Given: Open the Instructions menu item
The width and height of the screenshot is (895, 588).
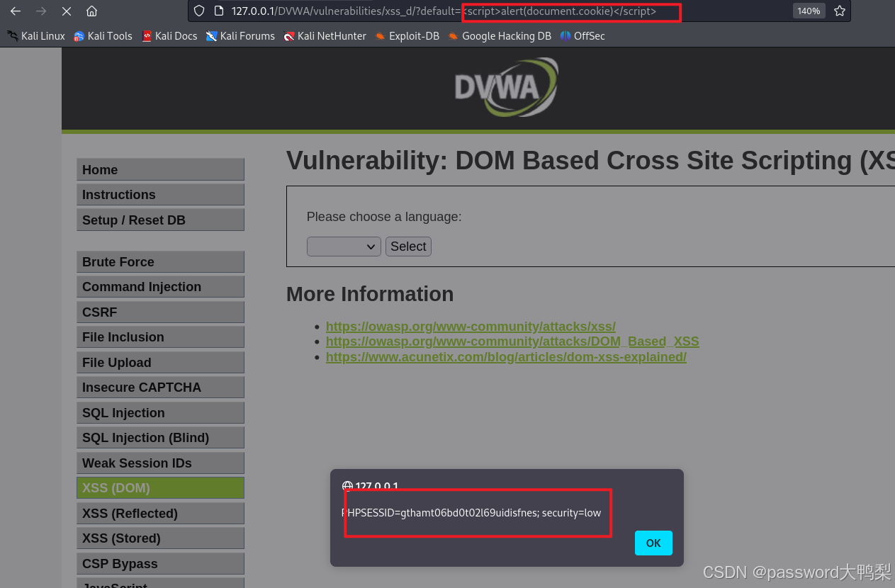Looking at the screenshot, I should (x=160, y=195).
